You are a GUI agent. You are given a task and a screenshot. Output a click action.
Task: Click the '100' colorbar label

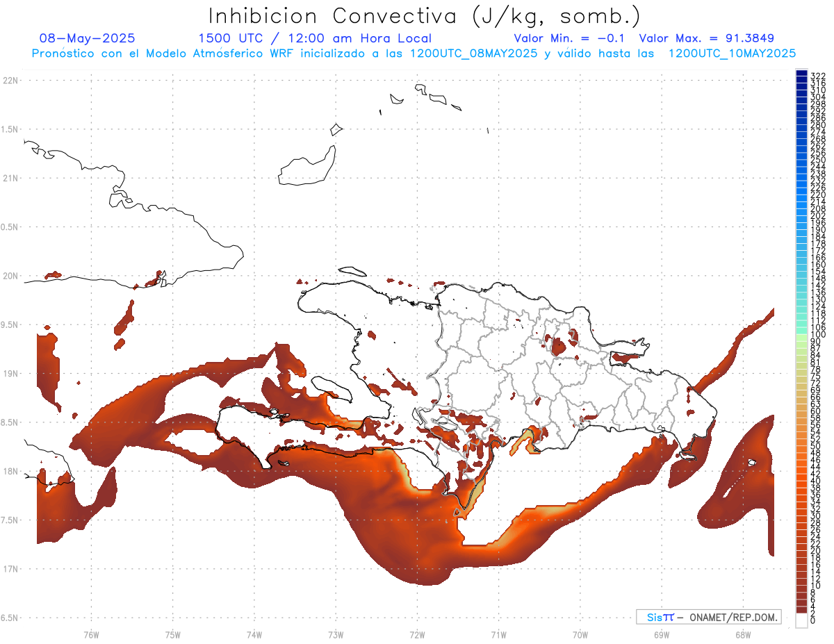pyautogui.click(x=818, y=334)
